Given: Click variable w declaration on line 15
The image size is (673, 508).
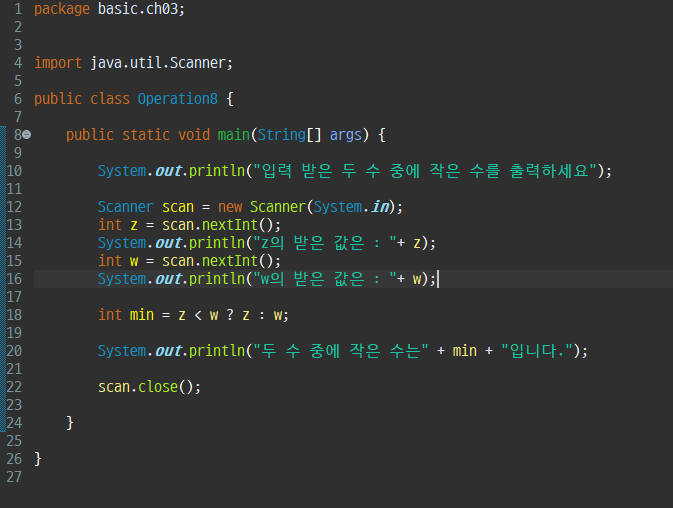Looking at the screenshot, I should [134, 261].
